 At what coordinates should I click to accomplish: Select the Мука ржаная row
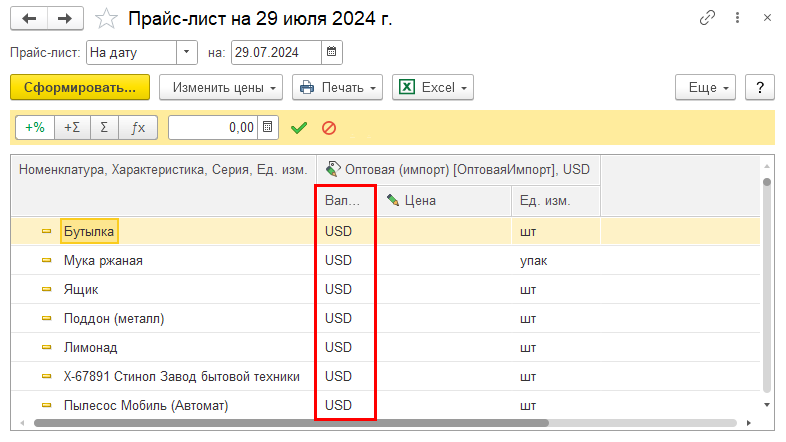[x=385, y=261]
